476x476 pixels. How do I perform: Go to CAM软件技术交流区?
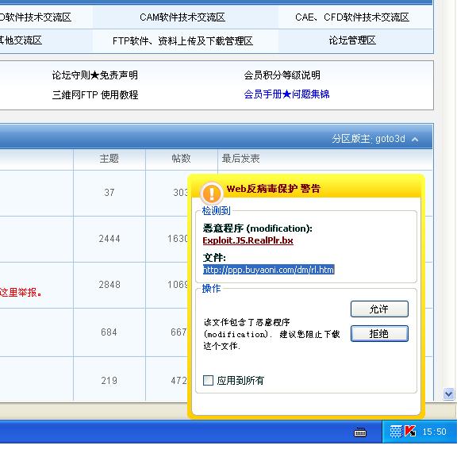click(182, 17)
